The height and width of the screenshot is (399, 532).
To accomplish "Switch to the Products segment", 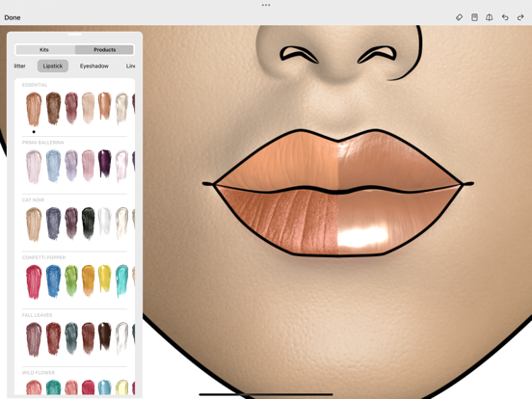I will [x=104, y=49].
